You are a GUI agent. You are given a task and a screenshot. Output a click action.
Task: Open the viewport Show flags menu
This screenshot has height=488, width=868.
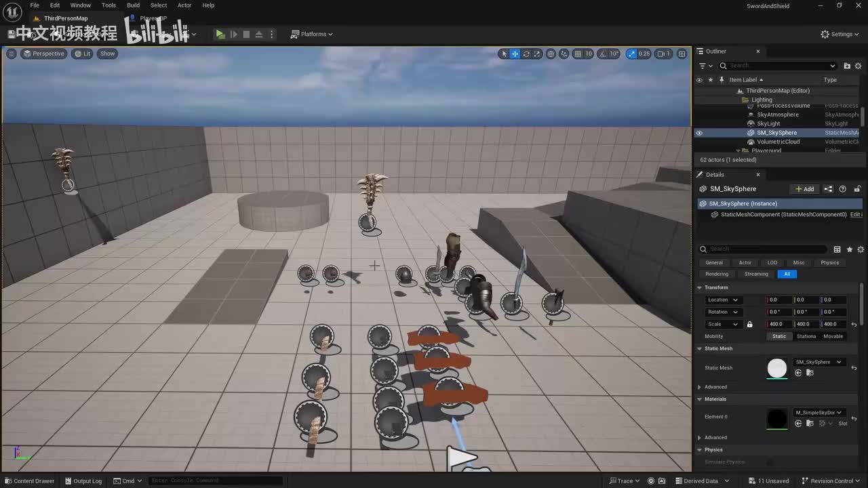click(108, 54)
